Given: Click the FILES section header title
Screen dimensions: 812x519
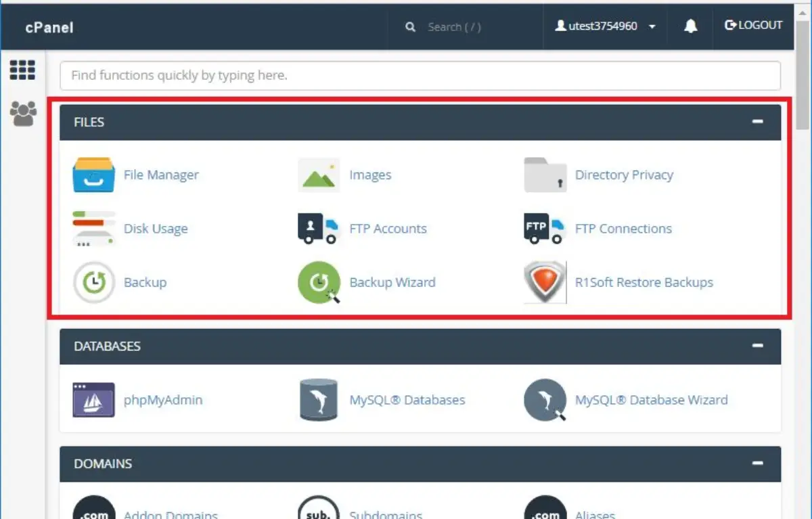Looking at the screenshot, I should point(89,122).
